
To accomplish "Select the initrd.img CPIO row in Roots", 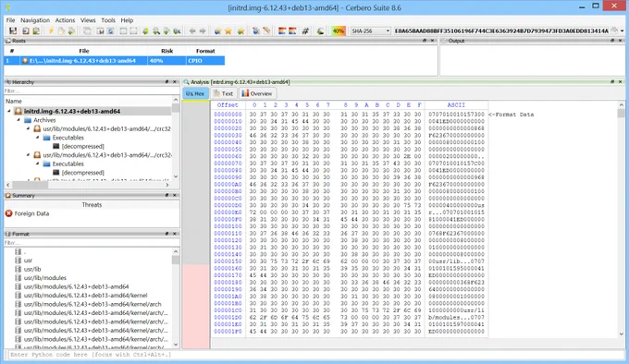I will 115,60.
